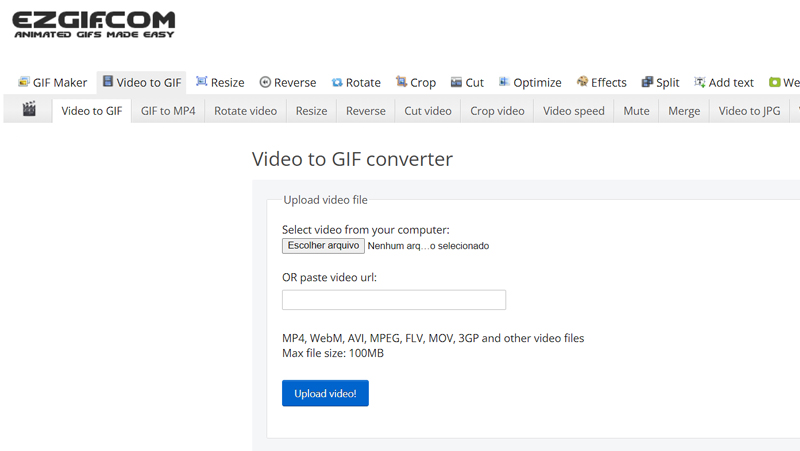Open the Effects palette icon
This screenshot has height=451, width=800.
coord(582,82)
